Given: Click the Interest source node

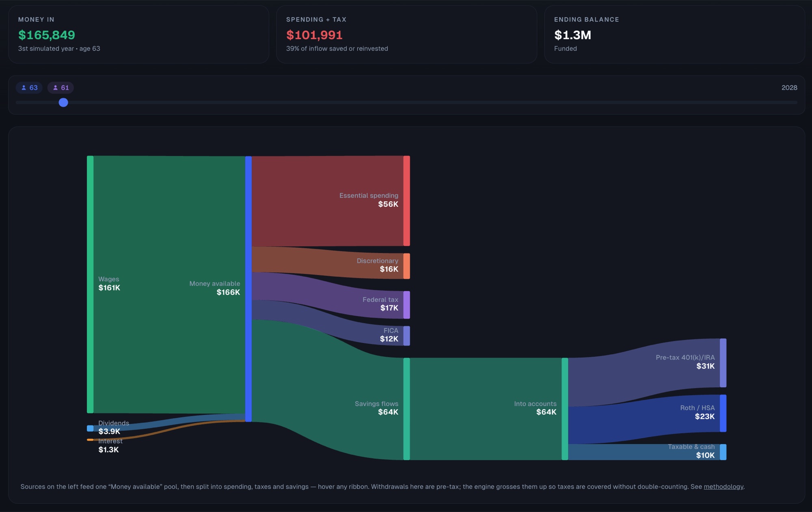Looking at the screenshot, I should 90,440.
